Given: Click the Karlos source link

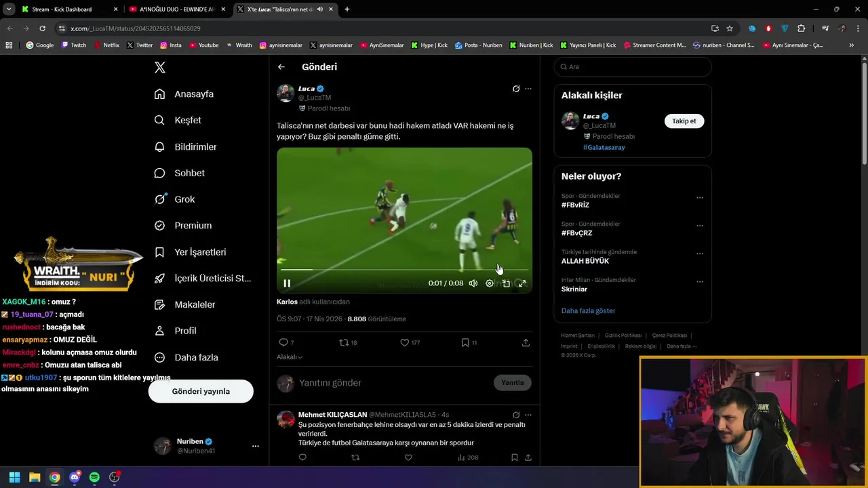Looking at the screenshot, I should click(x=287, y=302).
